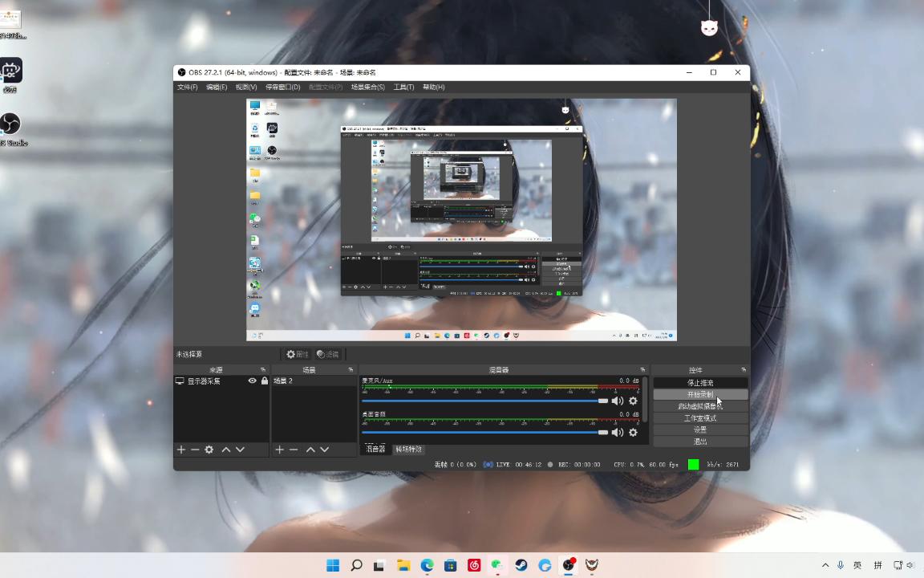
Task: Open source properties gear in Sources panel
Action: click(209, 450)
